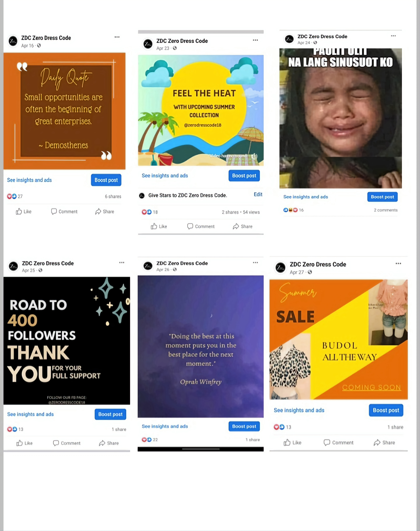The width and height of the screenshot is (420, 531).
Task: Boost the Oprah Winfrey quote post
Action: [x=244, y=426]
